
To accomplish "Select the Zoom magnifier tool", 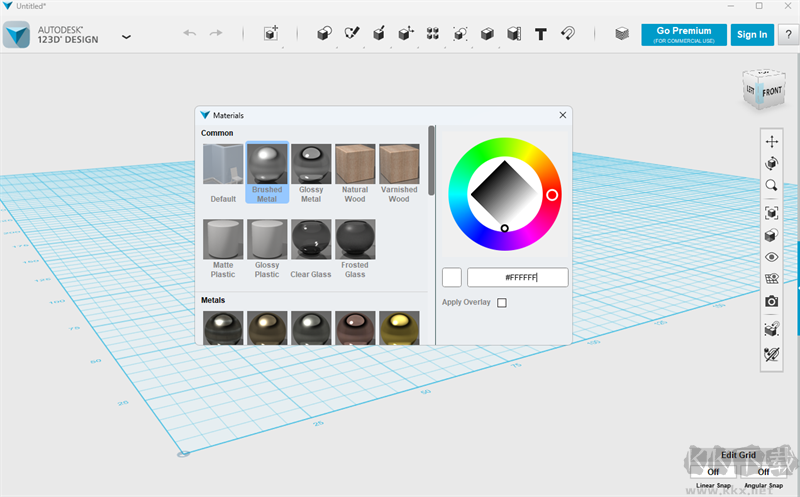I will [771, 186].
